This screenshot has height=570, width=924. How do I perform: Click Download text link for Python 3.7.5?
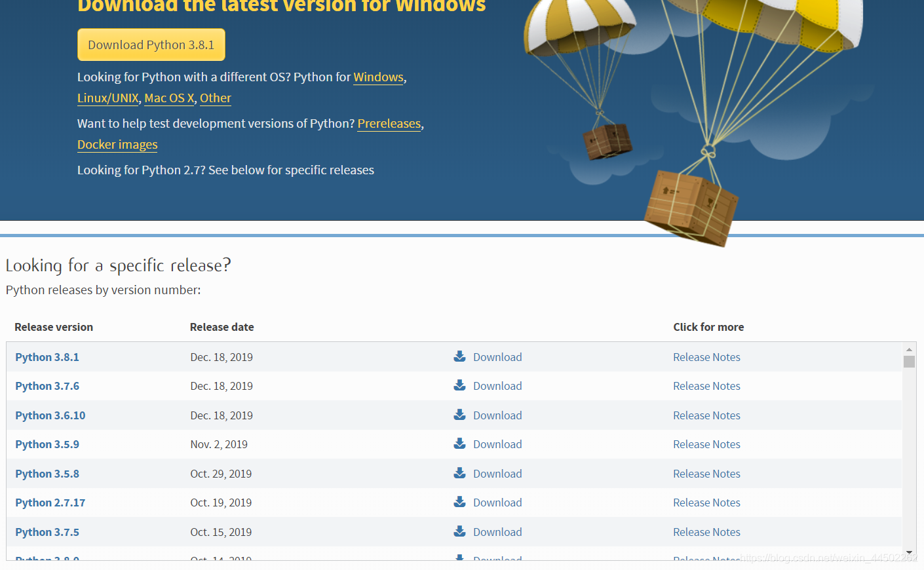pyautogui.click(x=497, y=532)
